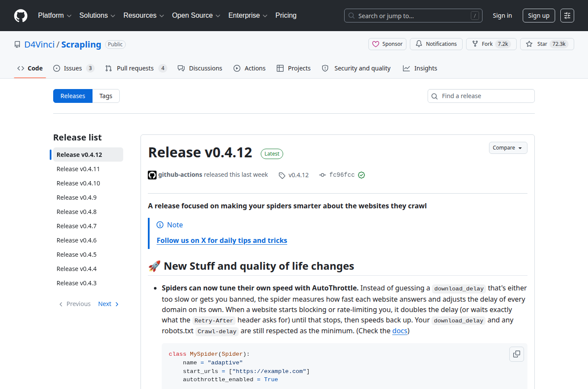Click the tag icon next to v0.4.12
This screenshot has width=588, height=389.
(282, 175)
